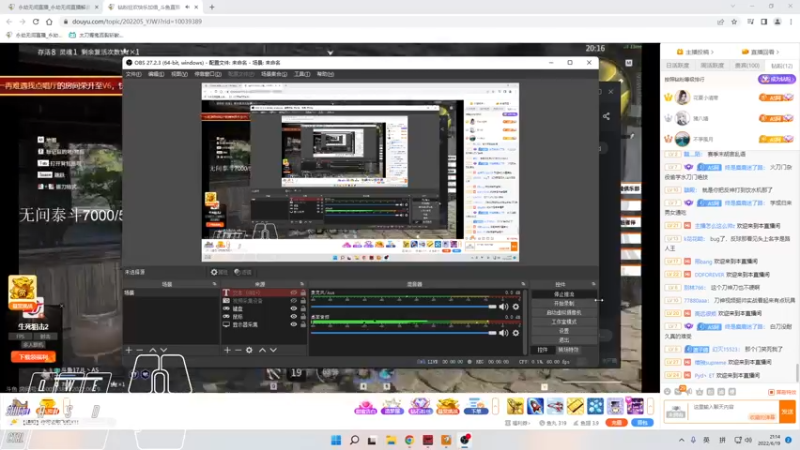Move the scene down in OBS scenes panel
Viewport: 800px width, 450px height.
pos(163,350)
